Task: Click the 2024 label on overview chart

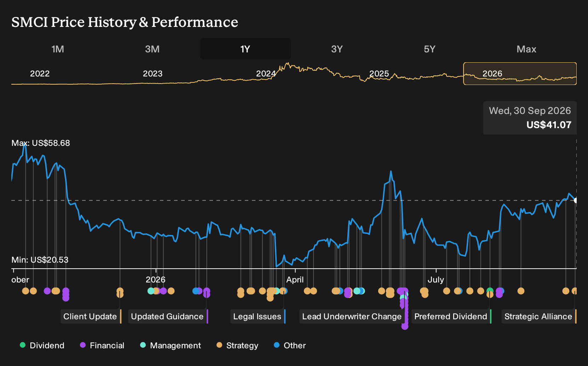Action: (x=266, y=74)
